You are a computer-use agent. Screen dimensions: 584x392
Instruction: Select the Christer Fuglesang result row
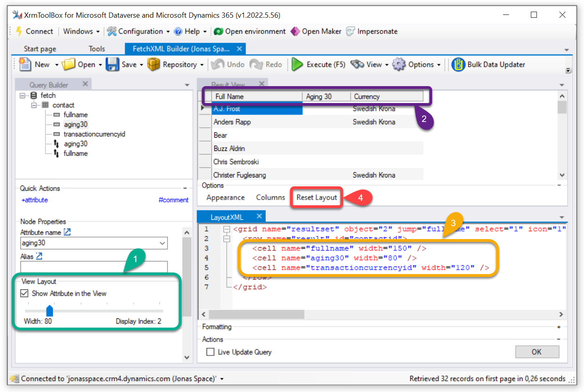pyautogui.click(x=317, y=175)
